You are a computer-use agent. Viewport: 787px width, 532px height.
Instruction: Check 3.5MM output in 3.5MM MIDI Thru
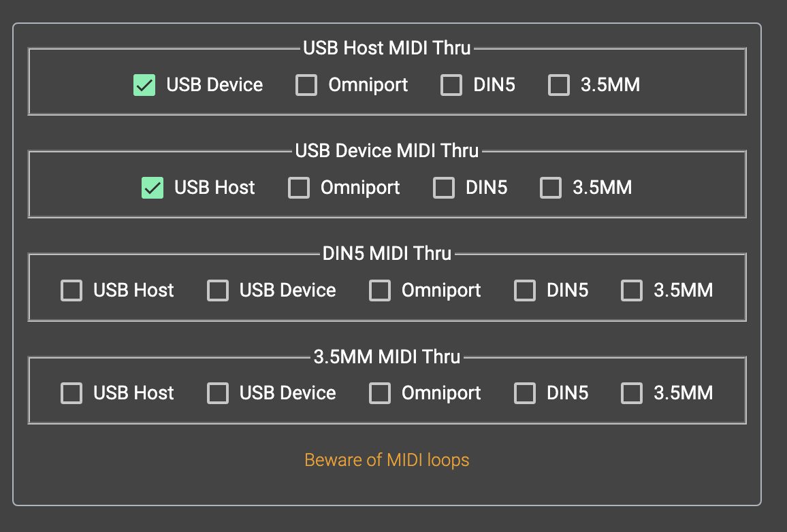tap(632, 393)
